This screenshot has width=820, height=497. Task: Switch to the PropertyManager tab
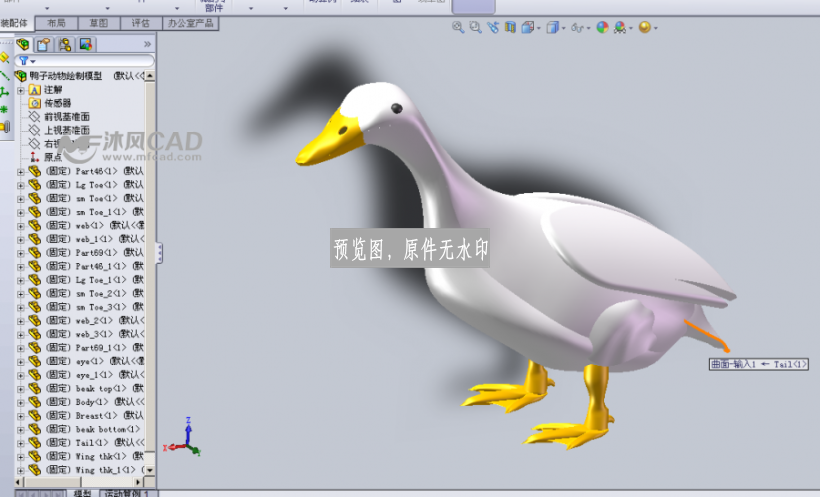44,44
